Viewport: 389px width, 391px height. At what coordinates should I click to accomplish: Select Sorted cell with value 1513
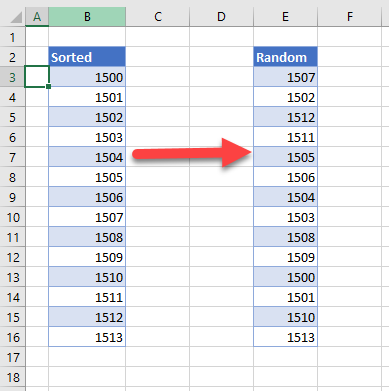87,337
